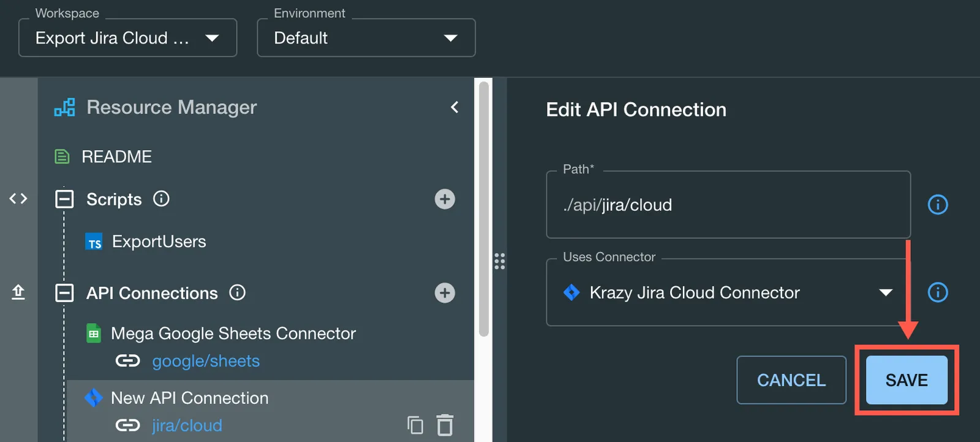Click the Jira icon beside New API Connection
Image resolution: width=980 pixels, height=442 pixels.
pyautogui.click(x=94, y=398)
